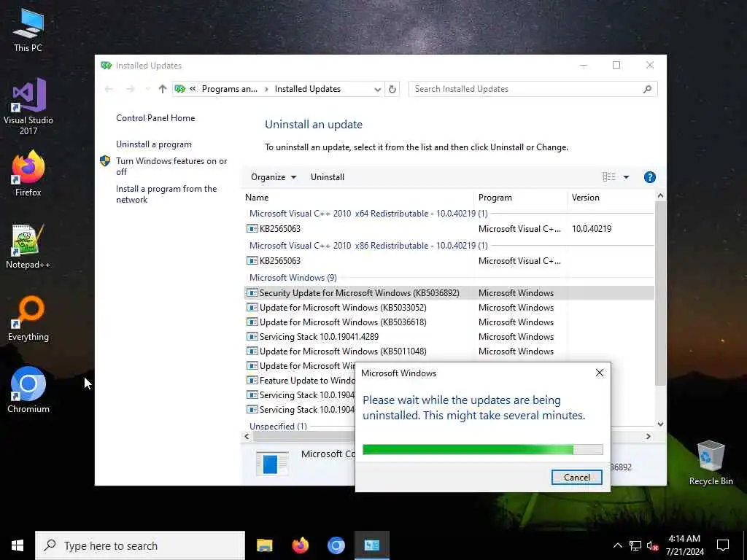Click the Windows Start button
The width and height of the screenshot is (747, 560).
pos(18,545)
